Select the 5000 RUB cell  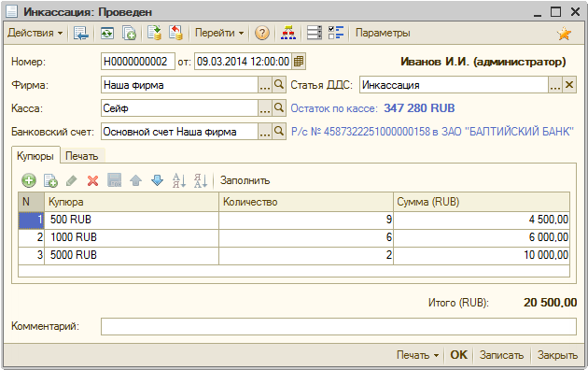pos(132,256)
